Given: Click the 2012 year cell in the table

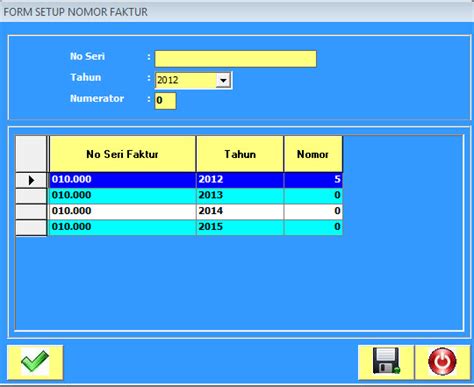Looking at the screenshot, I should click(240, 180).
